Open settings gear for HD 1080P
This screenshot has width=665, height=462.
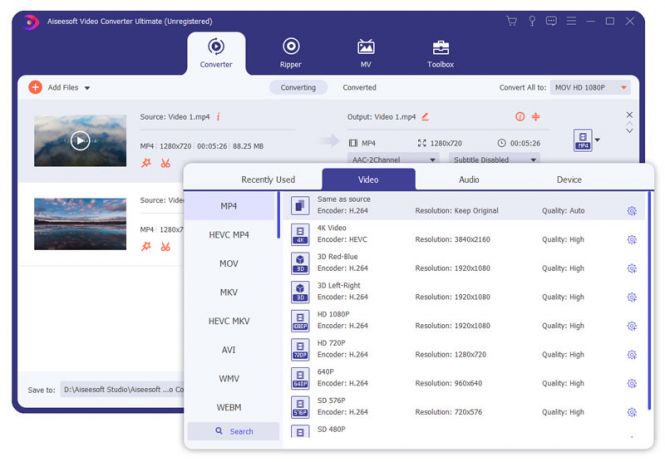tap(631, 326)
